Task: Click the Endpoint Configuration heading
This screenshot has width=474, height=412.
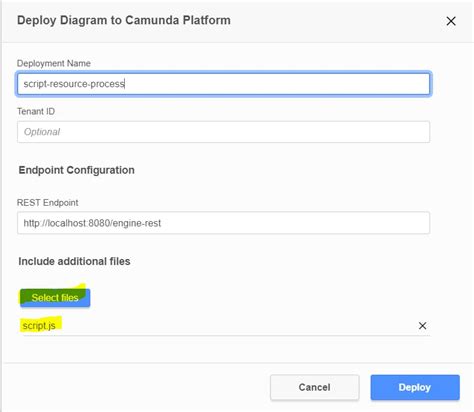Action: tap(77, 170)
